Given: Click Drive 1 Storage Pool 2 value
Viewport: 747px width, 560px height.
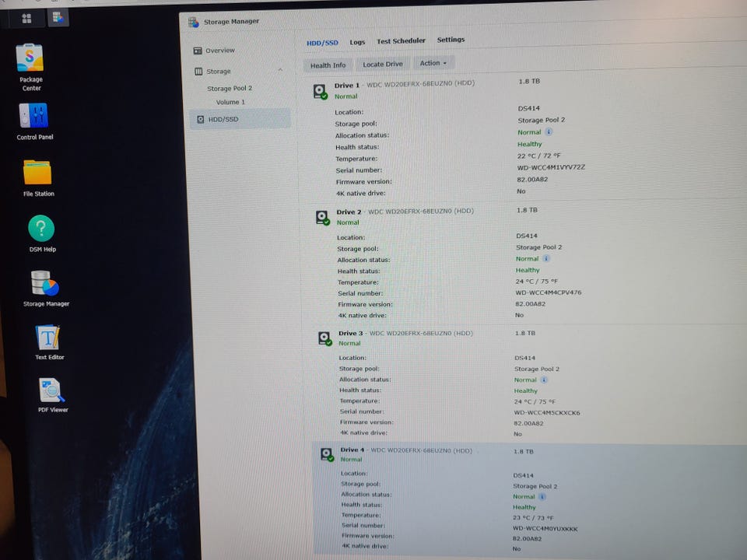Looking at the screenshot, I should coord(542,120).
